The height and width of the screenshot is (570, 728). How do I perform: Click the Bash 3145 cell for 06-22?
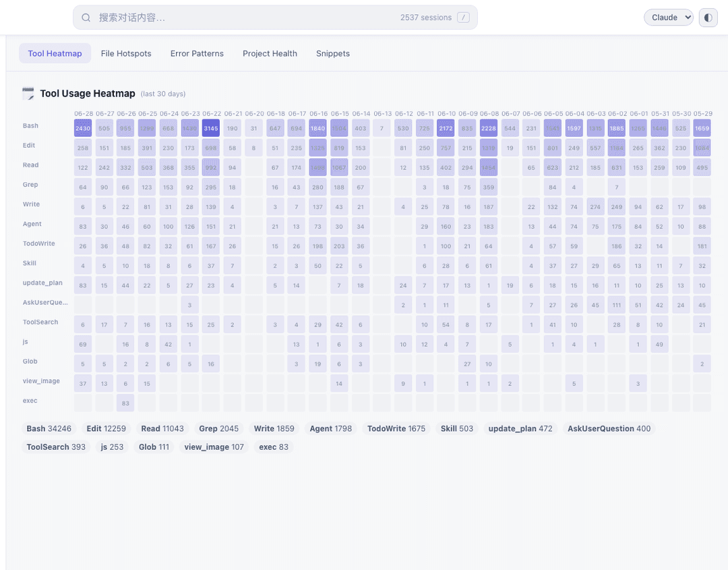coord(211,128)
